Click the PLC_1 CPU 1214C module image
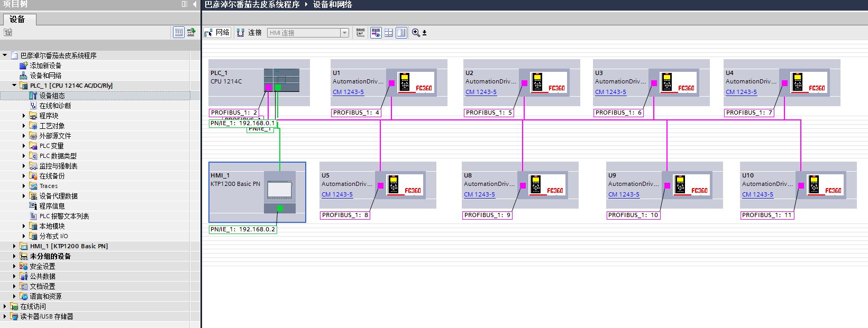 [281, 81]
